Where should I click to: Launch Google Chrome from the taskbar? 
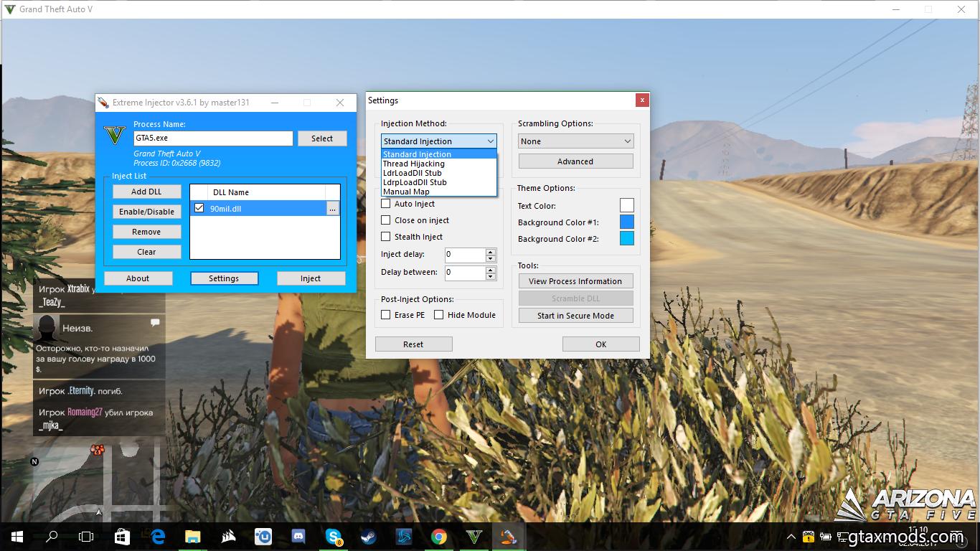click(439, 537)
